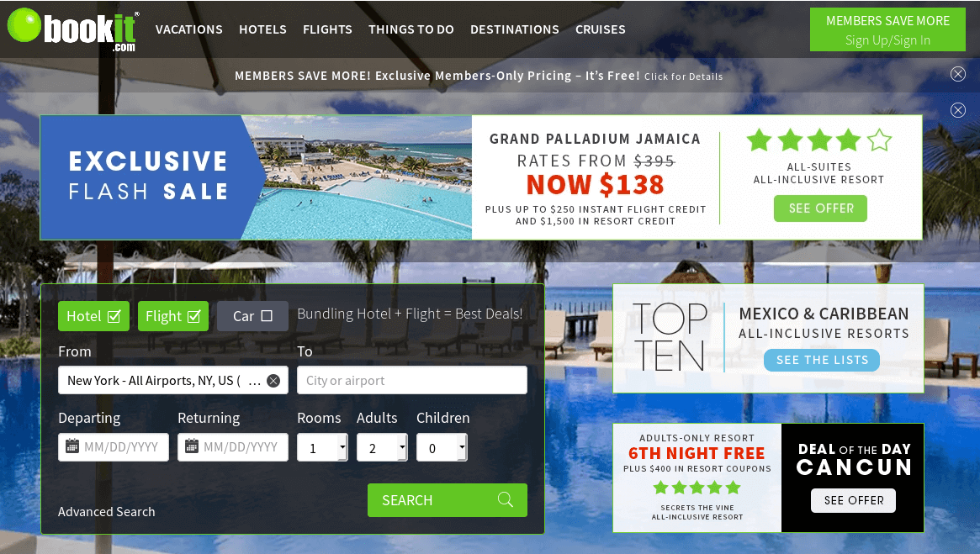Open the Advanced Search link
Screen dimensions: 980x554
(x=106, y=511)
